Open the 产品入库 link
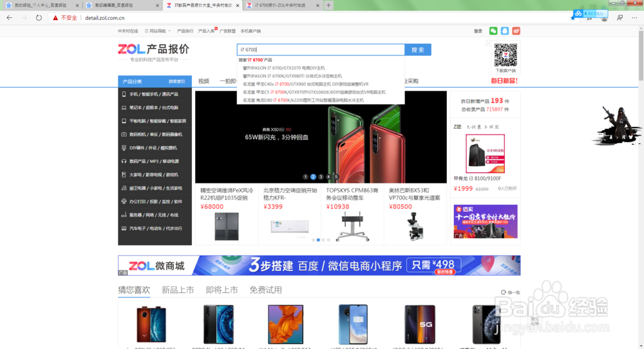This screenshot has width=644, height=349. coord(206,31)
